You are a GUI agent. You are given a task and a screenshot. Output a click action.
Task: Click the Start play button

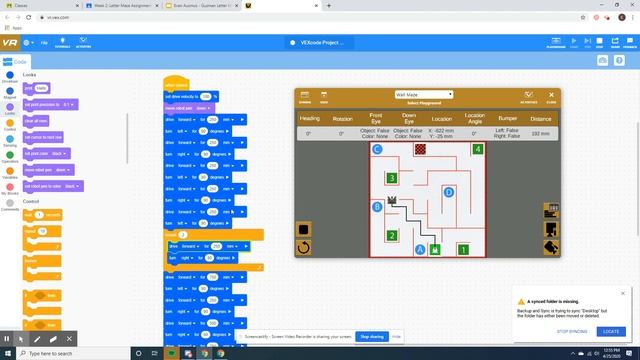pyautogui.click(x=574, y=42)
